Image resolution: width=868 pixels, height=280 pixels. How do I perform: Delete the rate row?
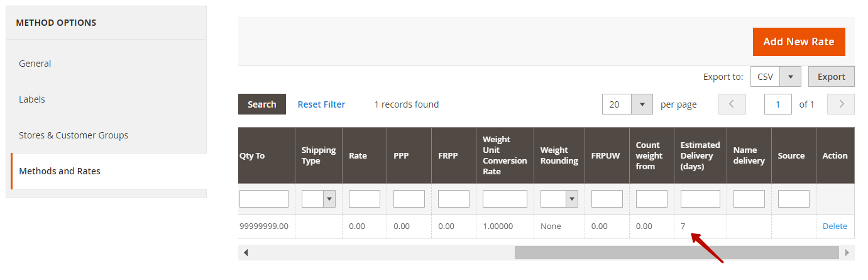tap(835, 226)
